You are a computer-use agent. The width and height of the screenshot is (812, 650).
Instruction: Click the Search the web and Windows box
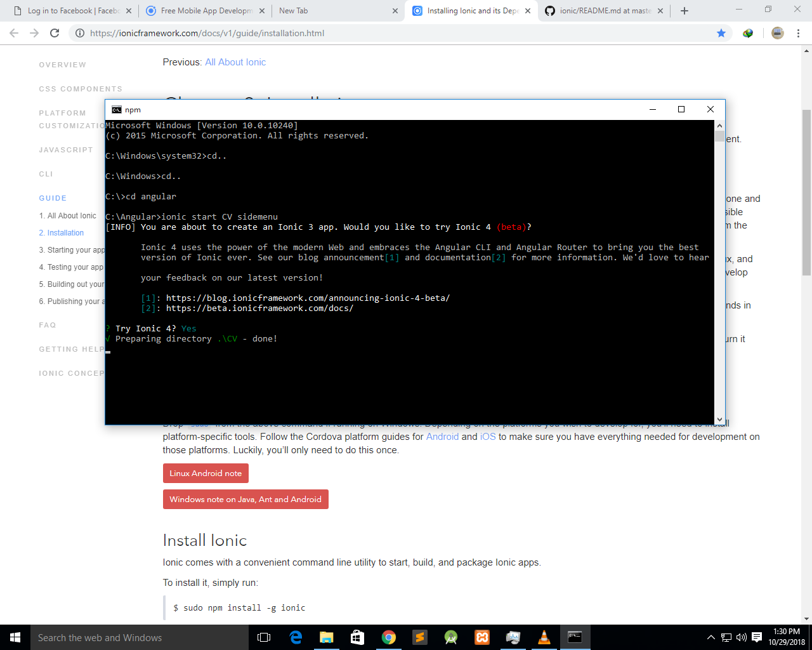[x=101, y=637]
